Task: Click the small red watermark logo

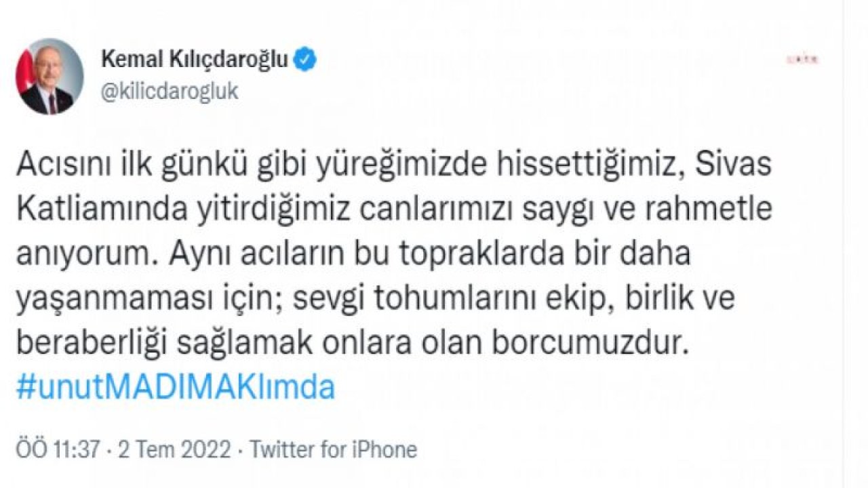Action: click(x=802, y=60)
